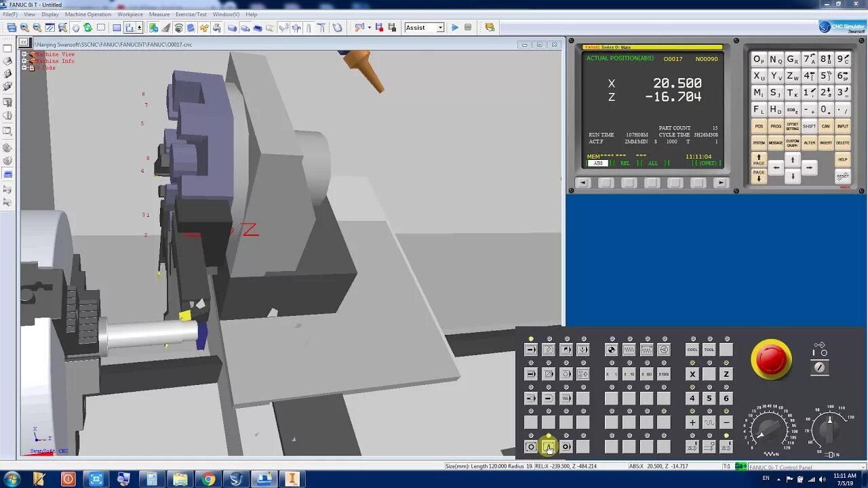Click the spindle counterclockwise button
Screen dimensions: 868x488
pos(726,447)
